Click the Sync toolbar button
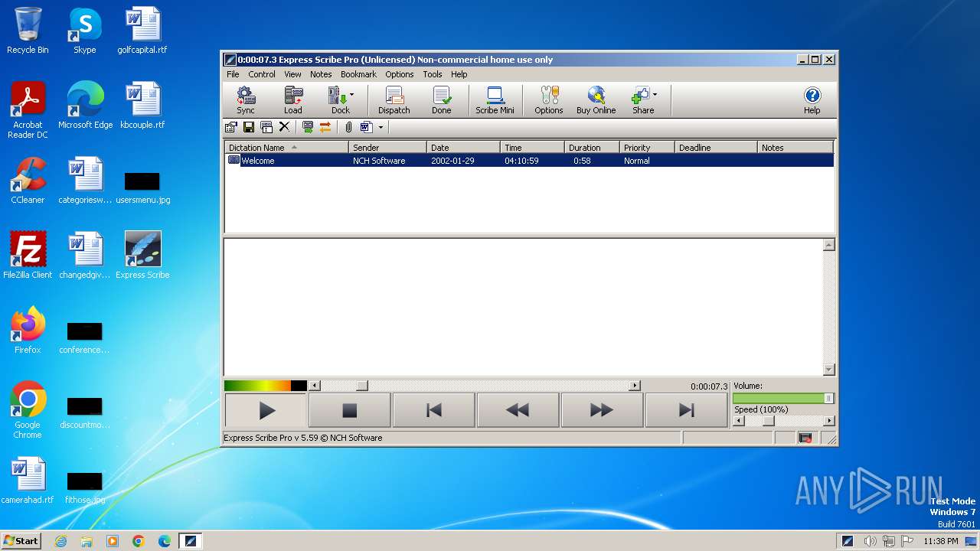This screenshot has width=980, height=551. (x=245, y=100)
